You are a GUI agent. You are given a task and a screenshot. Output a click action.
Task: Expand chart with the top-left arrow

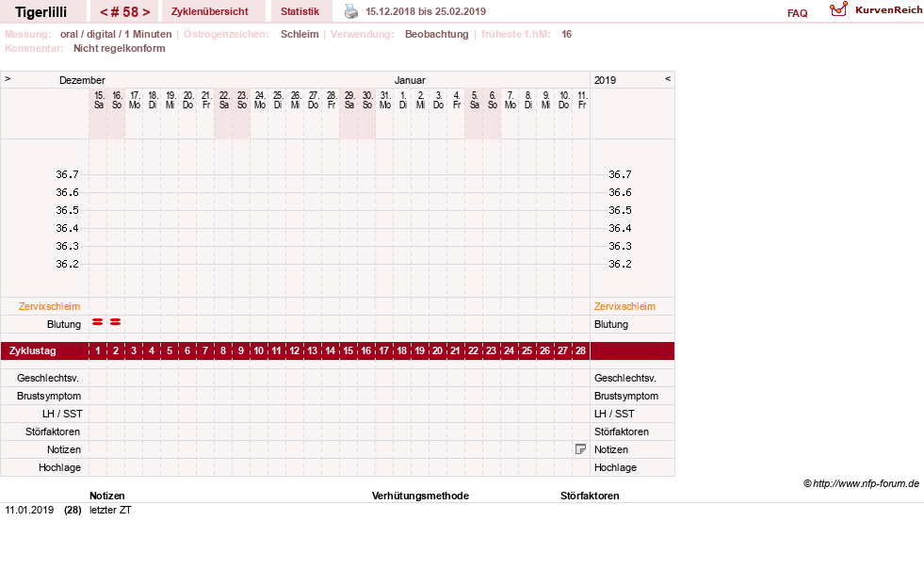pos(8,78)
